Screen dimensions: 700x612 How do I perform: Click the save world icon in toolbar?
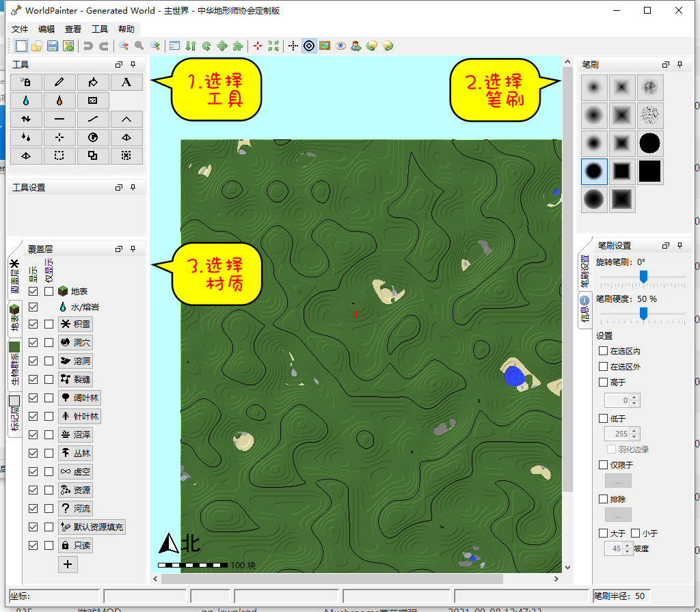click(x=53, y=46)
